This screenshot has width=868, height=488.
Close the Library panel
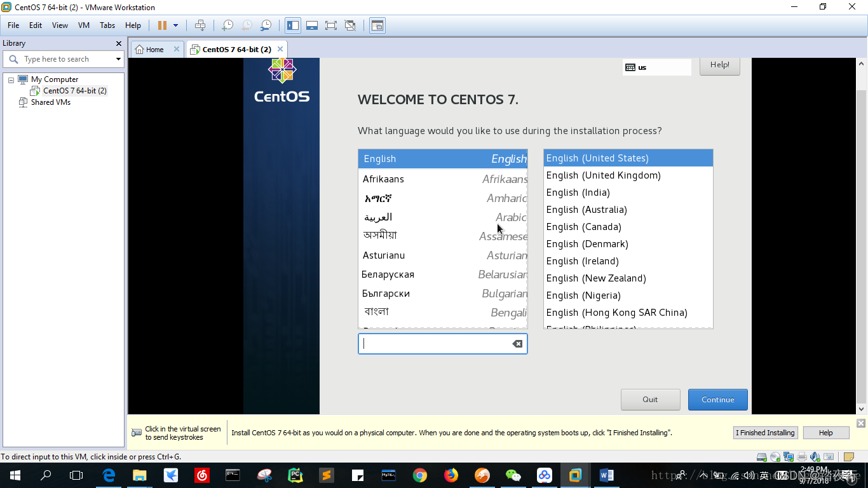[x=119, y=43]
